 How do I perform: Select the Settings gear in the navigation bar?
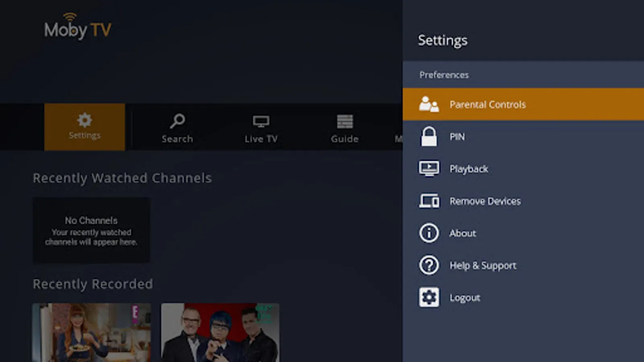pyautogui.click(x=84, y=120)
